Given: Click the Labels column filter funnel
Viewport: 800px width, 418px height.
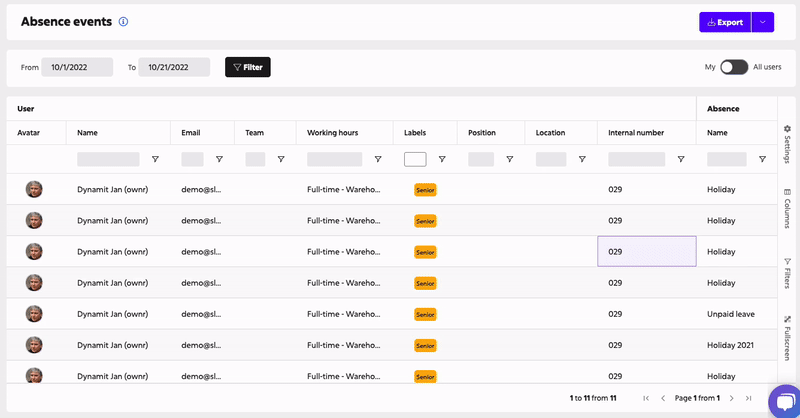Looking at the screenshot, I should (x=442, y=159).
